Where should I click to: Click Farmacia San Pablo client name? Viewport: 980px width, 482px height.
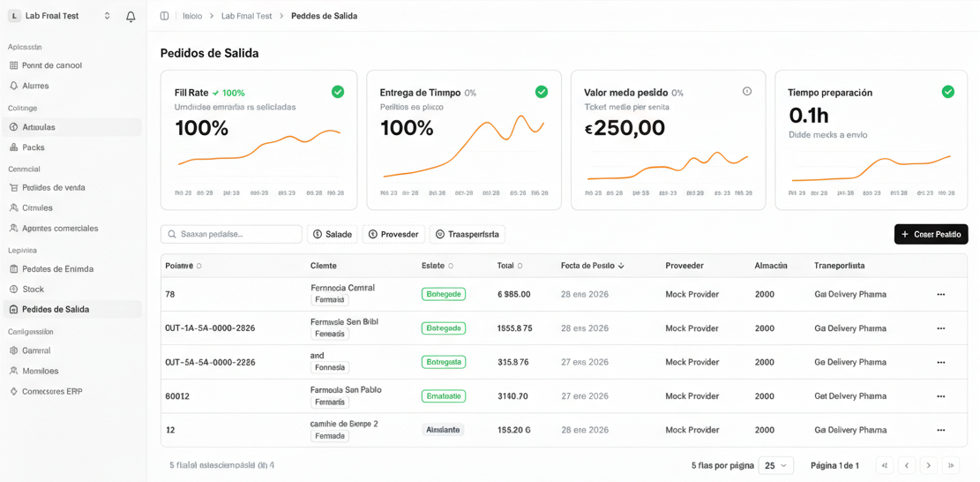[346, 389]
